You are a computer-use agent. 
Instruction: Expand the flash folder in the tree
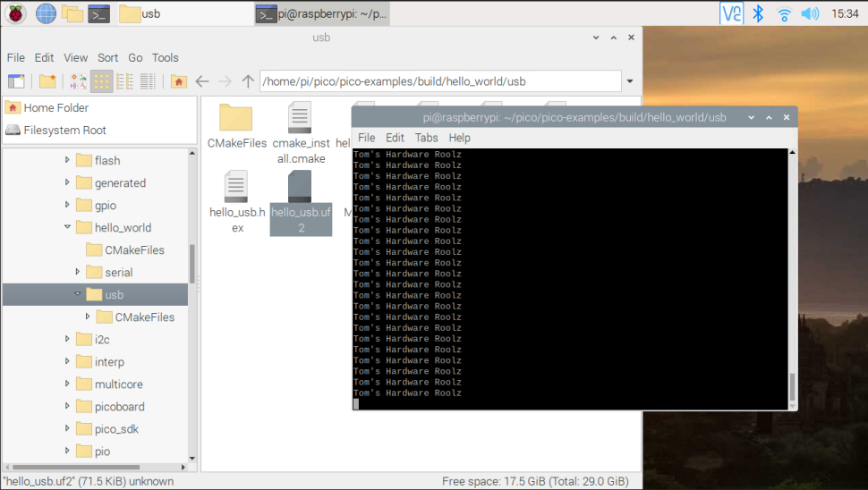pyautogui.click(x=67, y=160)
